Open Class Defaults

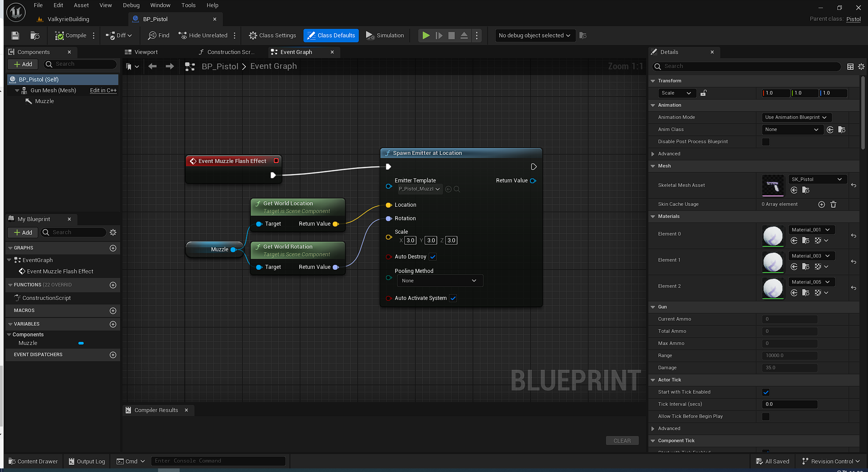[331, 36]
